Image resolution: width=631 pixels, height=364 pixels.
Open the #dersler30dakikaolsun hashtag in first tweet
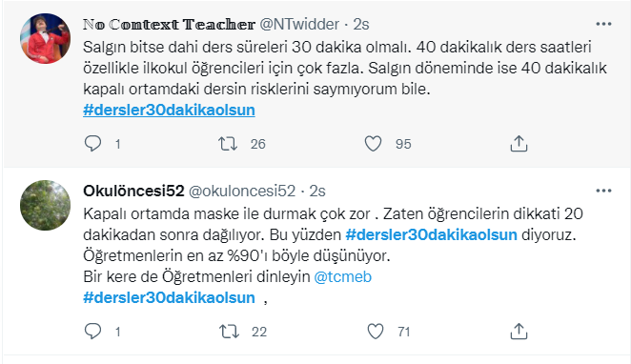pos(169,110)
